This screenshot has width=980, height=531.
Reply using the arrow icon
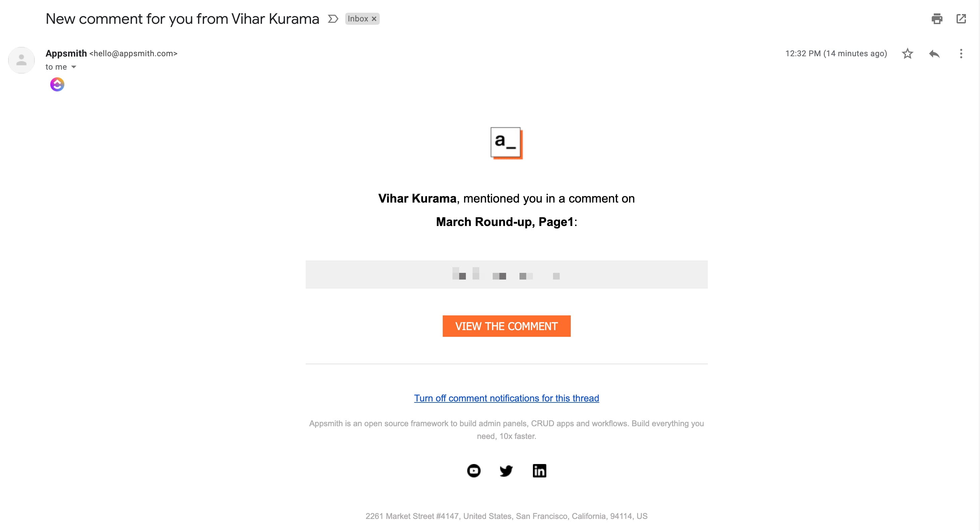pyautogui.click(x=934, y=54)
